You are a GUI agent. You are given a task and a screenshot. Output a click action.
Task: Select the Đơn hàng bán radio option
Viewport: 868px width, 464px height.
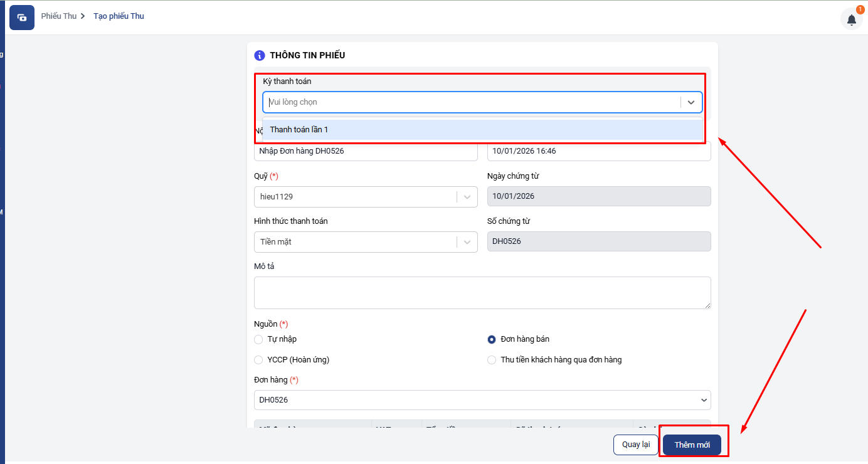point(492,339)
